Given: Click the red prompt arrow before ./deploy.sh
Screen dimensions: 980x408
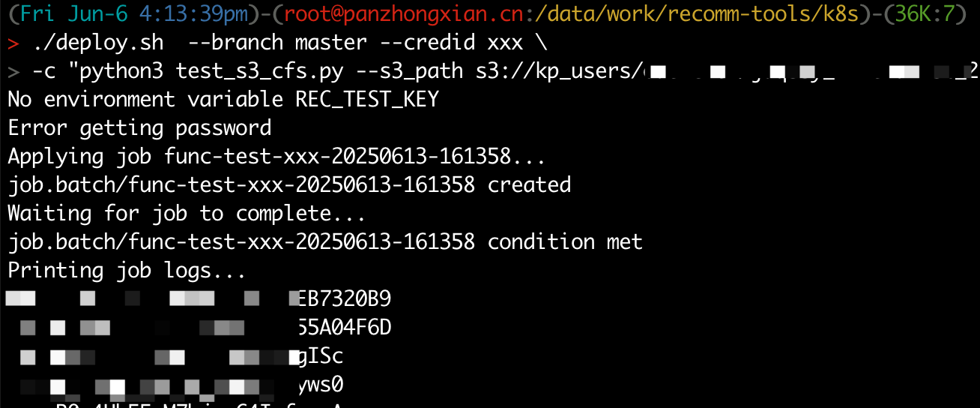Looking at the screenshot, I should pos(13,43).
